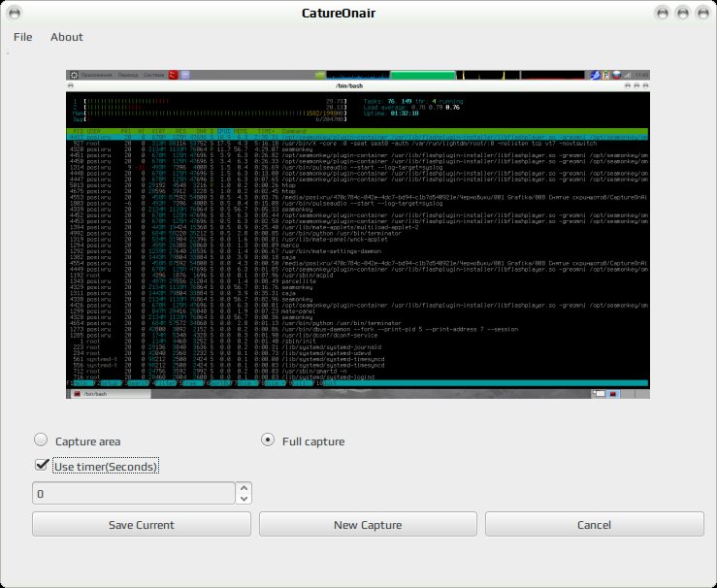Uncheck the Use timer(Seconds) checkbox

42,465
